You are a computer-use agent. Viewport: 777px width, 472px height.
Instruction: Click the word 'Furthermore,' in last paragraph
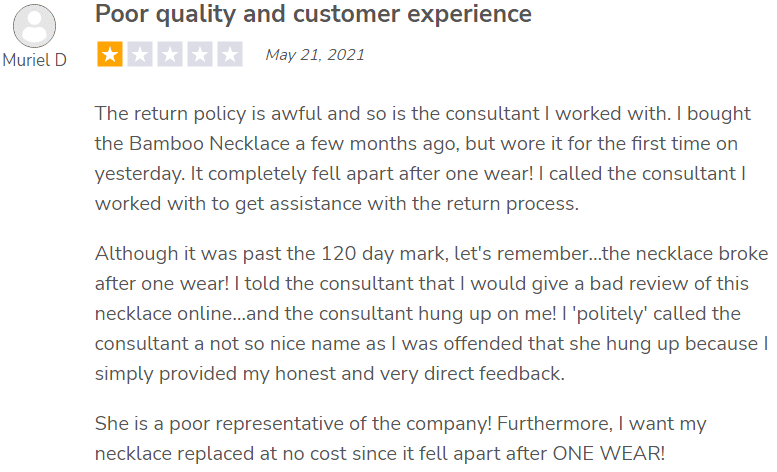tap(555, 424)
